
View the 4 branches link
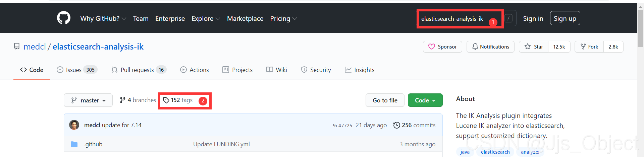(138, 100)
